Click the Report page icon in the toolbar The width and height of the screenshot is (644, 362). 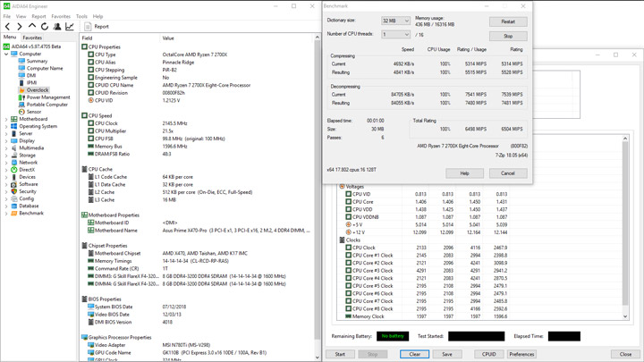pyautogui.click(x=88, y=27)
